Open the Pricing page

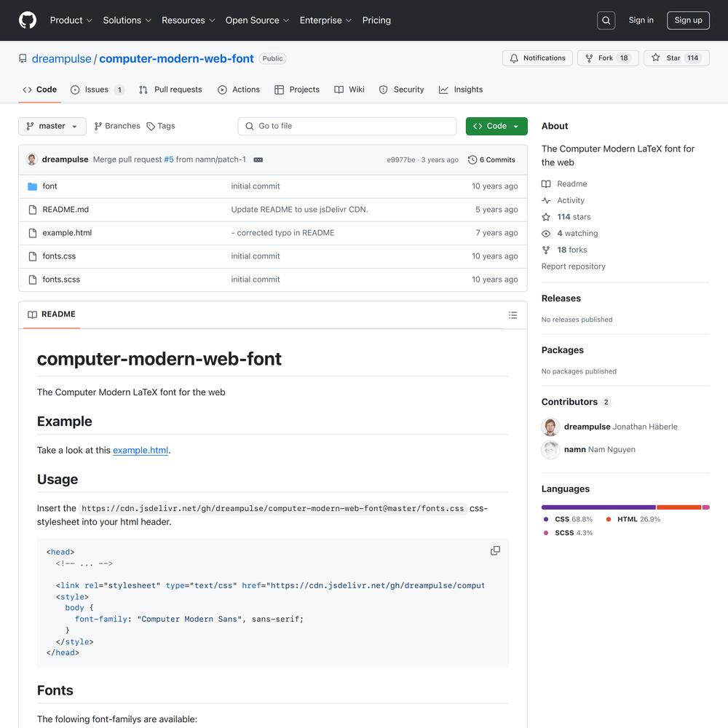pyautogui.click(x=376, y=20)
